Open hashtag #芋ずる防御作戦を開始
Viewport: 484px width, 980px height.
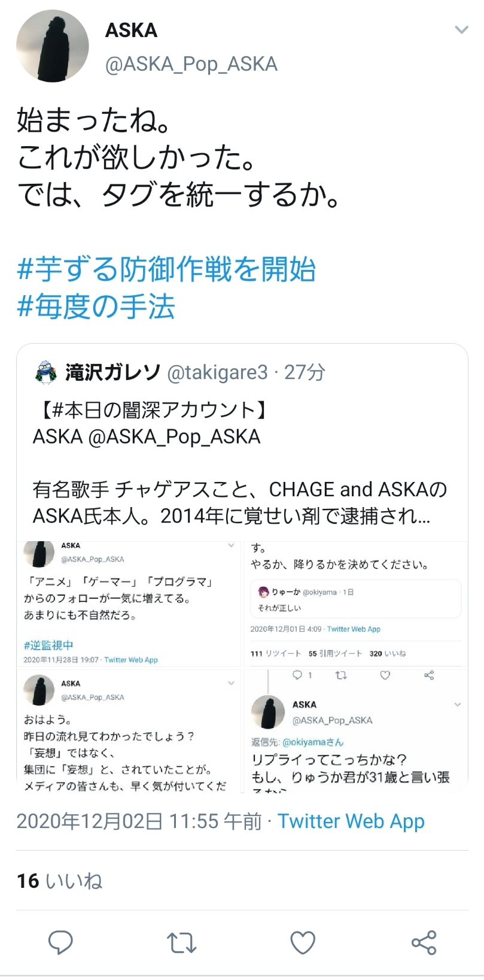(166, 270)
